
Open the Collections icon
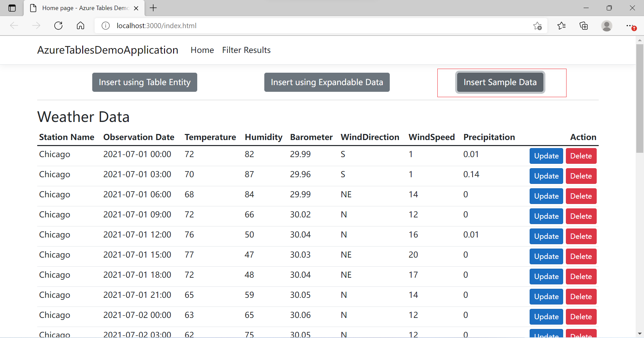tap(584, 26)
